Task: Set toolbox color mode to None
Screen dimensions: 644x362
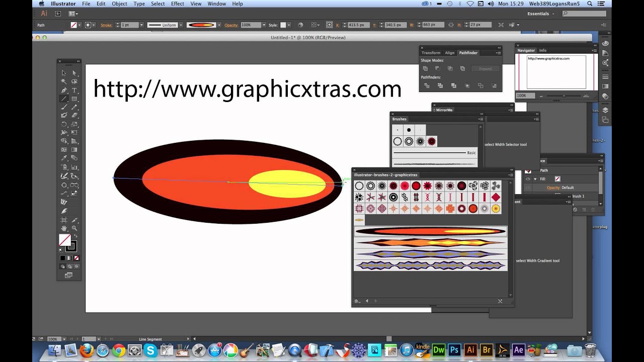Action: 75,258
